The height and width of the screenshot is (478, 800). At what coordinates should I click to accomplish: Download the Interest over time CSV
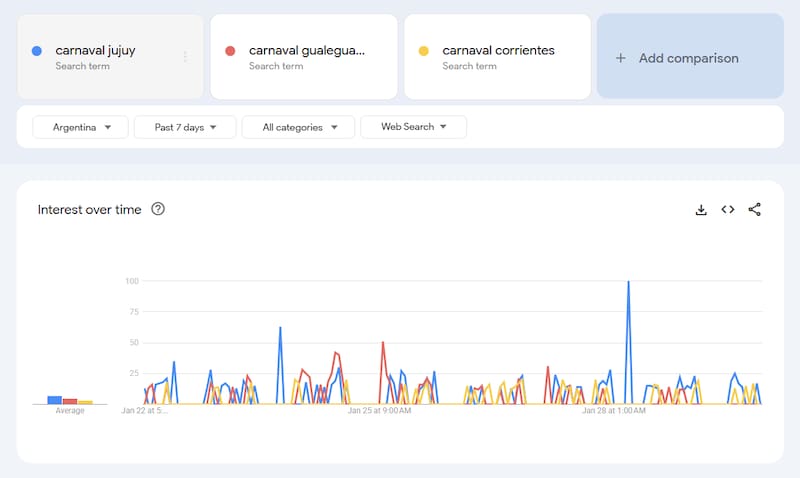(x=701, y=210)
